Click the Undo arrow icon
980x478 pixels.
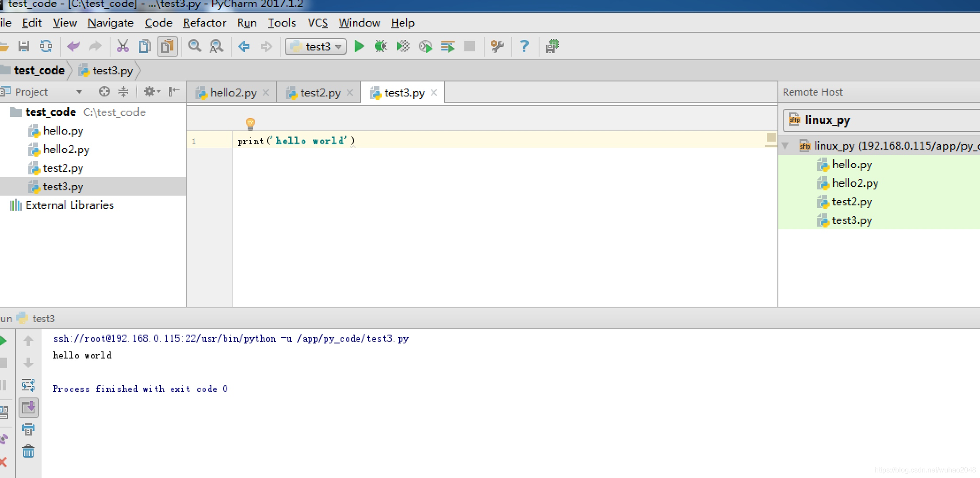73,46
